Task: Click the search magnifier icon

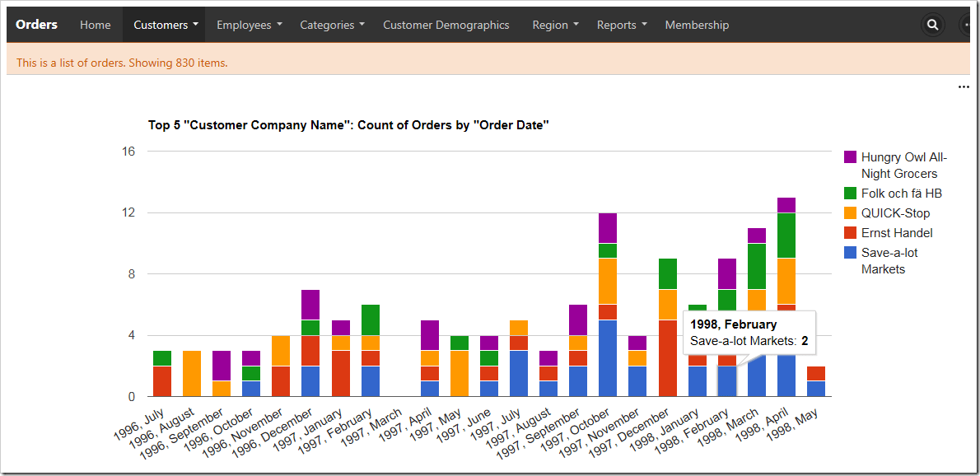Action: [x=933, y=25]
